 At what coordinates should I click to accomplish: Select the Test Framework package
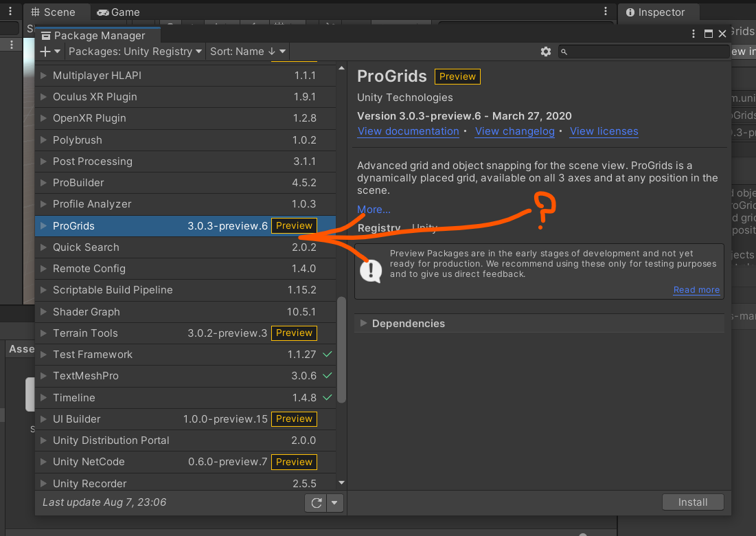(x=185, y=355)
